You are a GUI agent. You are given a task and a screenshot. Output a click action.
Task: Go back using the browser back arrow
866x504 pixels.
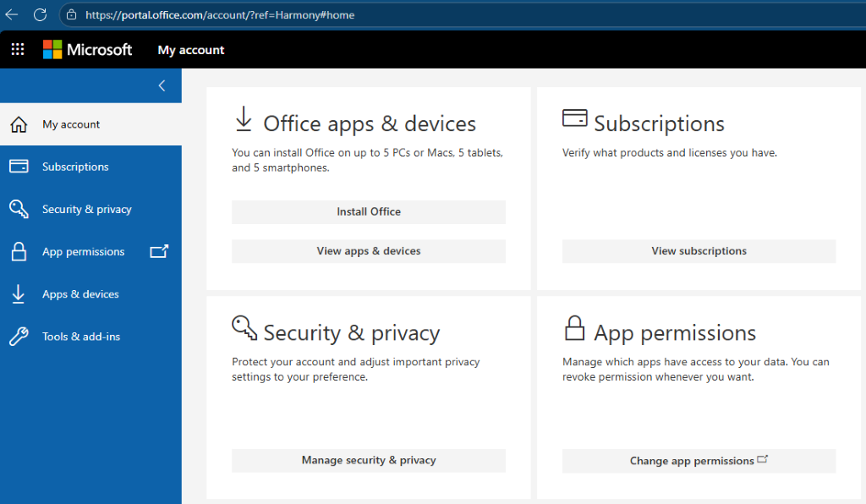12,15
